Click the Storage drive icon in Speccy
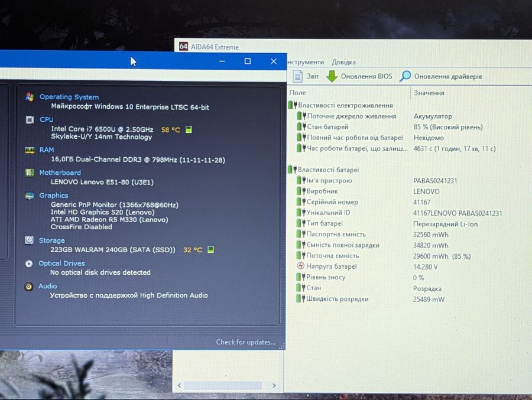 (29, 240)
